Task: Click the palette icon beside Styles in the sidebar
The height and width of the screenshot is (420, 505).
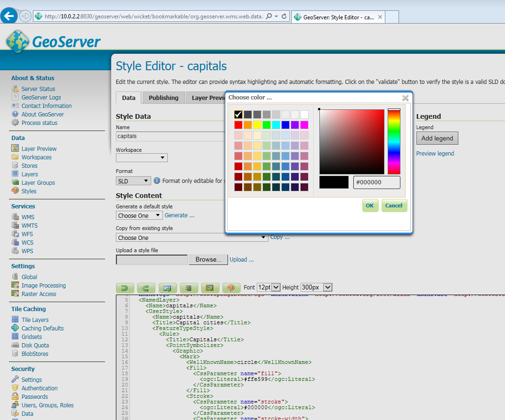Action: [x=15, y=190]
